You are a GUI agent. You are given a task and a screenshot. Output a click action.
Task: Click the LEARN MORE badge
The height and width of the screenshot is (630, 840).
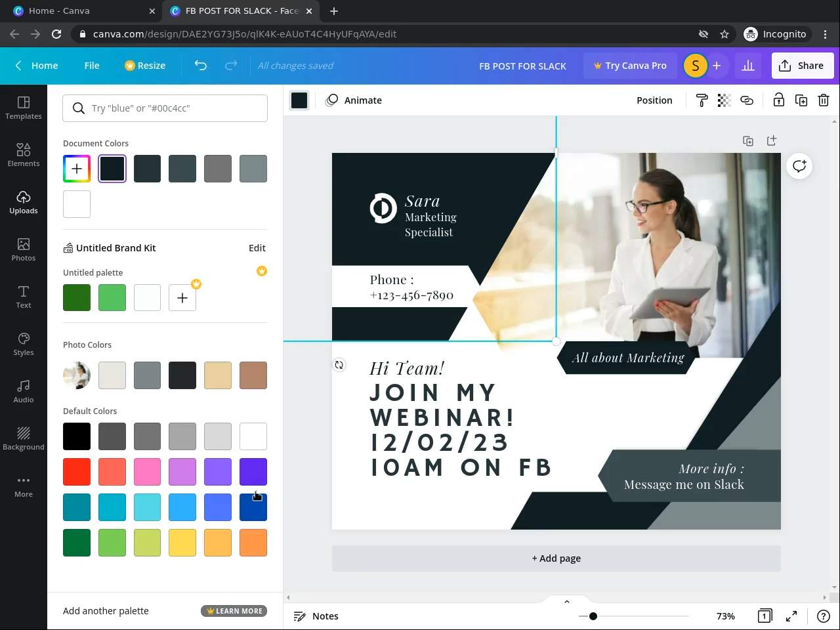click(x=234, y=611)
